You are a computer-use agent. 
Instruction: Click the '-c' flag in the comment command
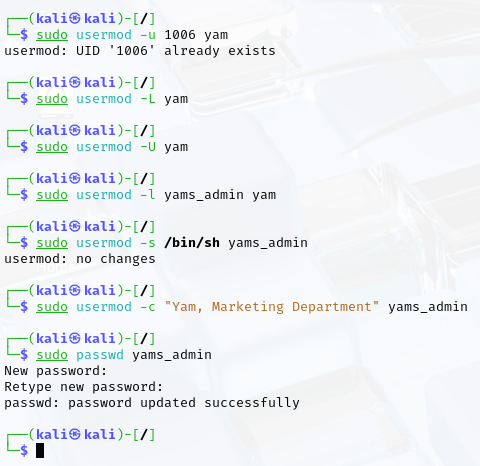click(148, 307)
